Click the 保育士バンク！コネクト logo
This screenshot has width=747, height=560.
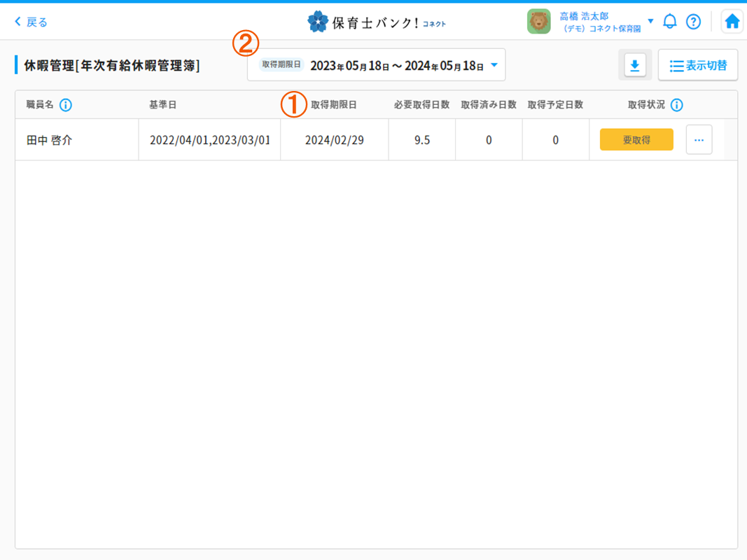(377, 22)
